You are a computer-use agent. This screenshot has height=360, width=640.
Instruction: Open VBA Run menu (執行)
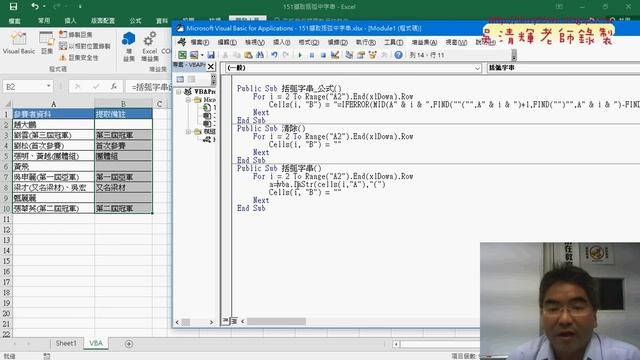(x=365, y=42)
